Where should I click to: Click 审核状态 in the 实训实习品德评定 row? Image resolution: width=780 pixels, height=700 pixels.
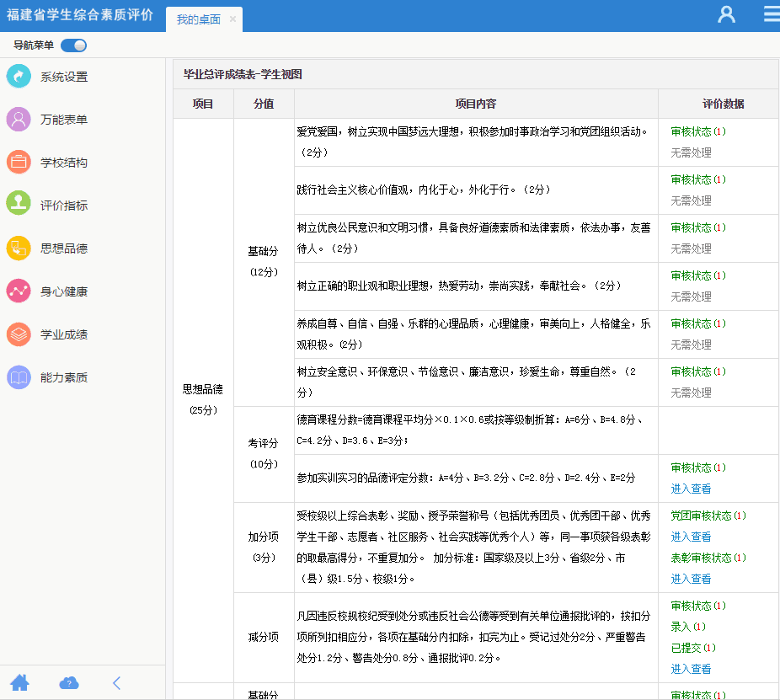[698, 468]
